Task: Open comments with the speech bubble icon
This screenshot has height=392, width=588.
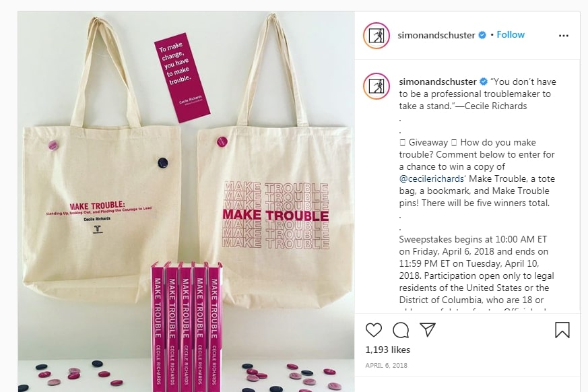Action: point(401,330)
